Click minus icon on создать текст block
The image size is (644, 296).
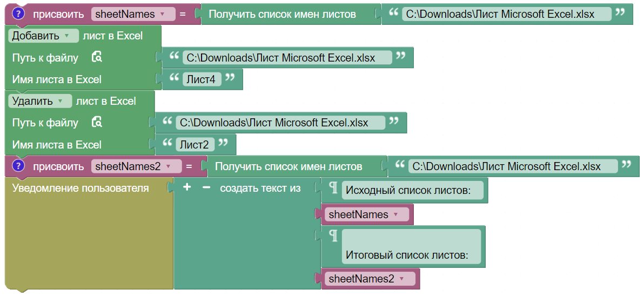pos(206,188)
